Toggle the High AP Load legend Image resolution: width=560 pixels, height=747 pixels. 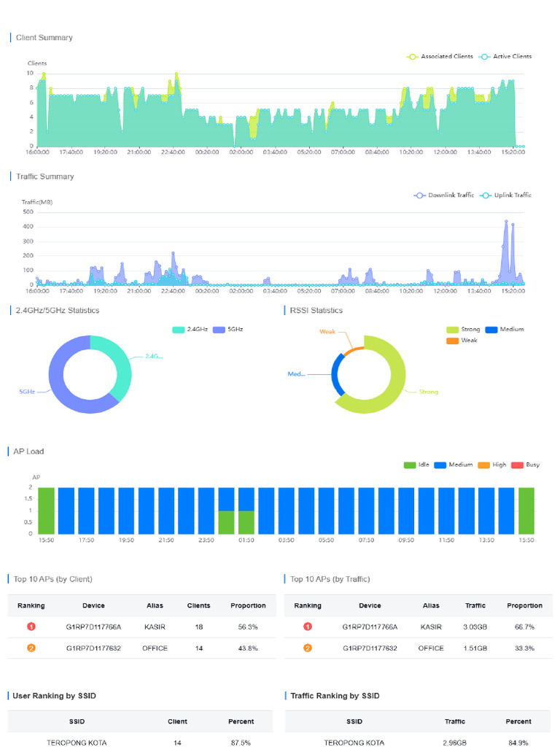tap(492, 465)
